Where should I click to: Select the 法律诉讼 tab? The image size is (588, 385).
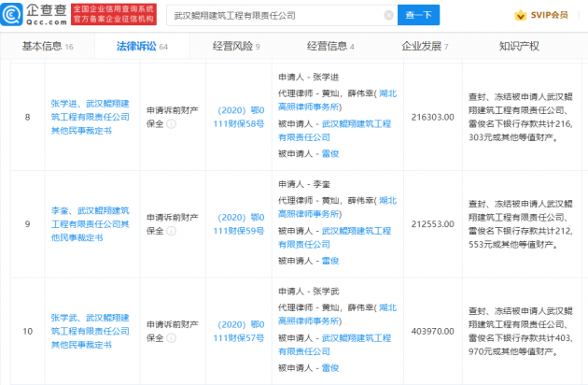pyautogui.click(x=142, y=46)
